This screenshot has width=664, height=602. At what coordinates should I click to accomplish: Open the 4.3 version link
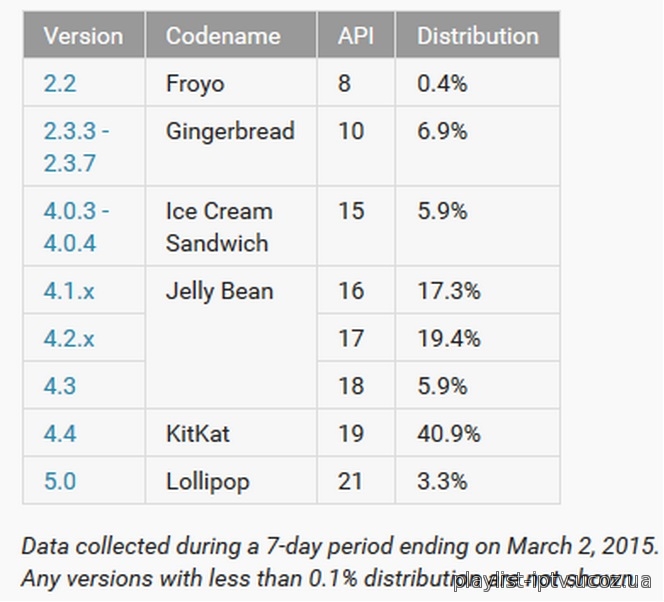(60, 386)
